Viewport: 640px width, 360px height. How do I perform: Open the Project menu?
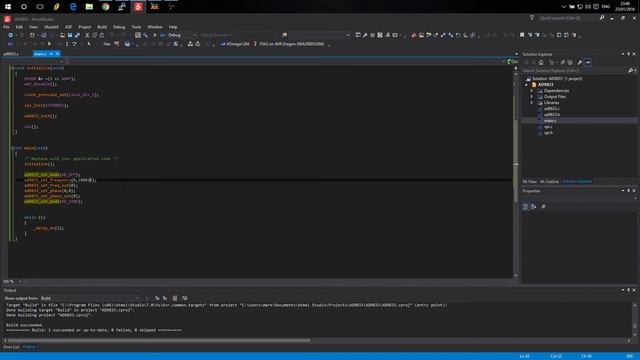pos(85,27)
